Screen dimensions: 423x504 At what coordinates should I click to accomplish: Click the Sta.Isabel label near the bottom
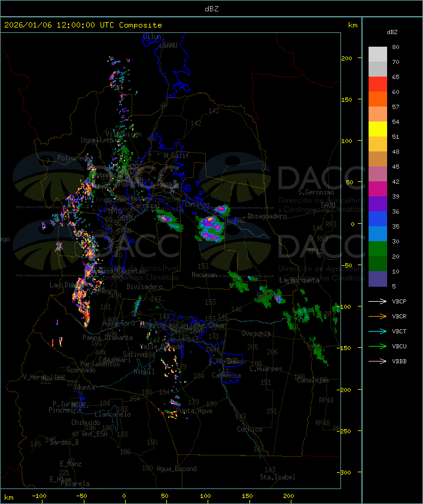pos(278,477)
